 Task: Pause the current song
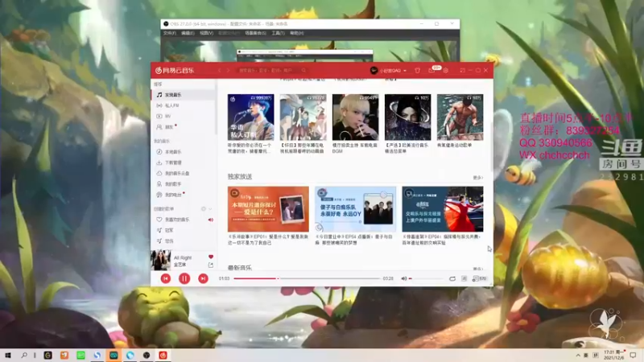(x=184, y=278)
